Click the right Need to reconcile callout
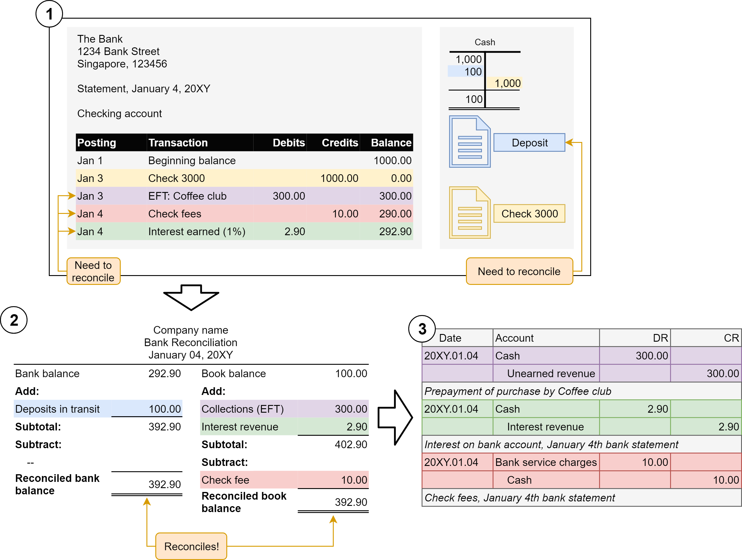 click(519, 271)
